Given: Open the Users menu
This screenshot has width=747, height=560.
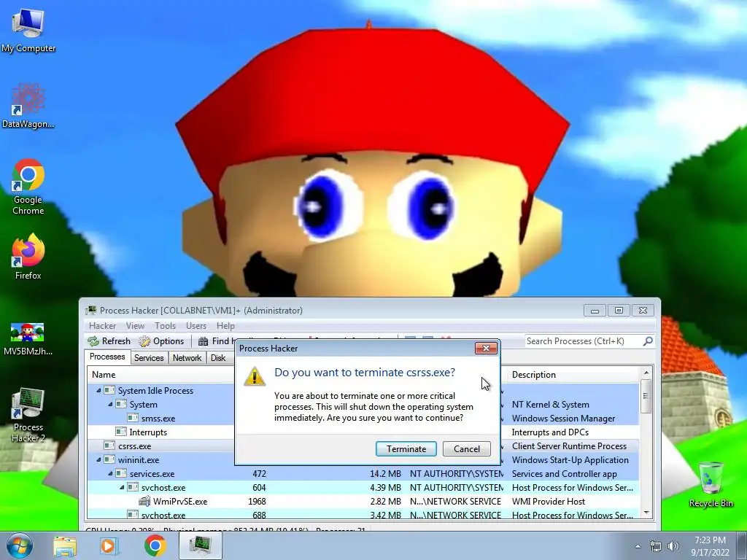Looking at the screenshot, I should click(196, 326).
